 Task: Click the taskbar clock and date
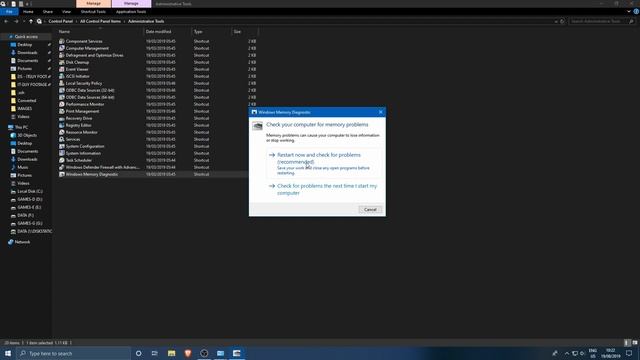coord(611,353)
